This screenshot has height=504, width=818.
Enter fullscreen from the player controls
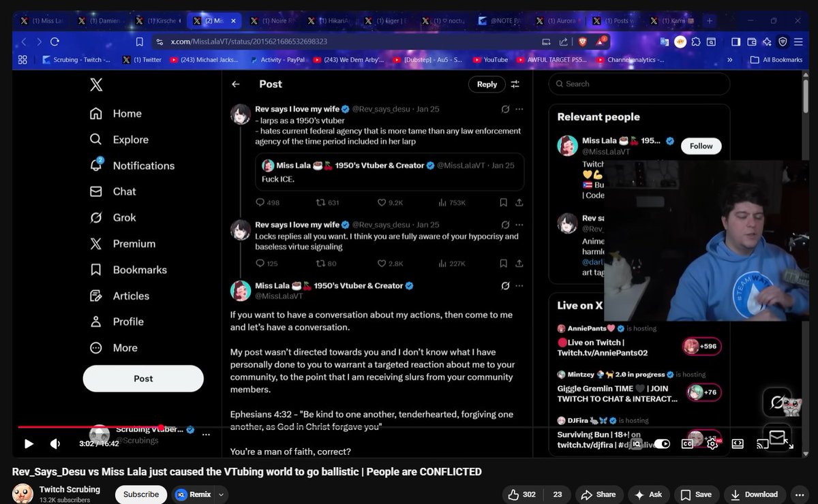788,443
